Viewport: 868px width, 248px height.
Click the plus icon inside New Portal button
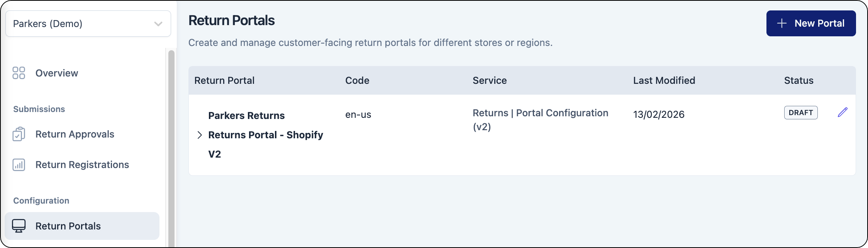pyautogui.click(x=783, y=24)
